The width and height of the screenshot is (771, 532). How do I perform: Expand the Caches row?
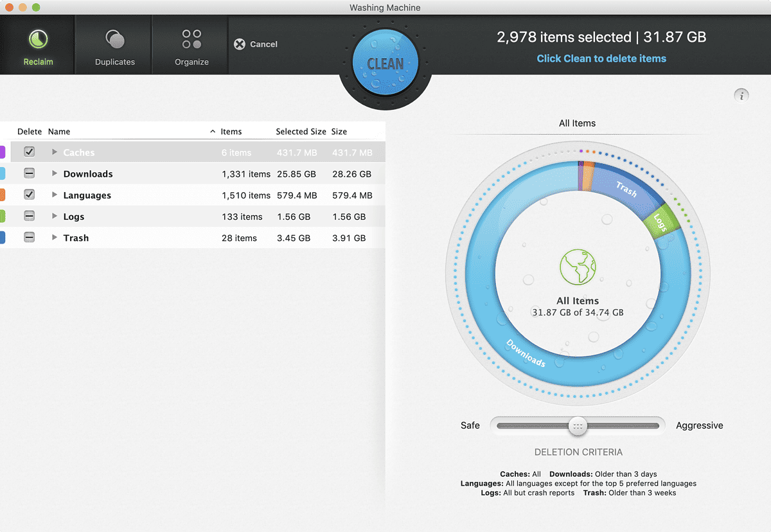coord(55,152)
